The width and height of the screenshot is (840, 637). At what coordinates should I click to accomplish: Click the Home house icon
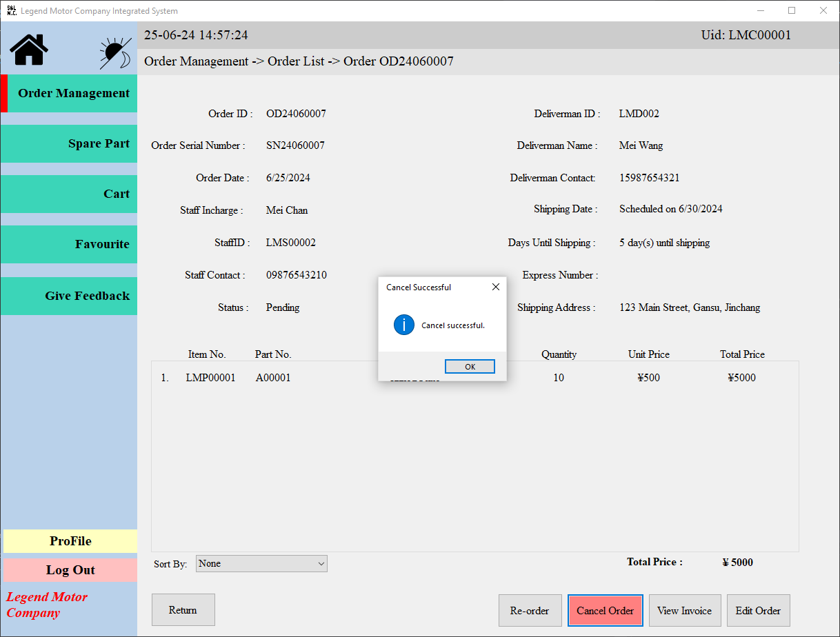(29, 50)
